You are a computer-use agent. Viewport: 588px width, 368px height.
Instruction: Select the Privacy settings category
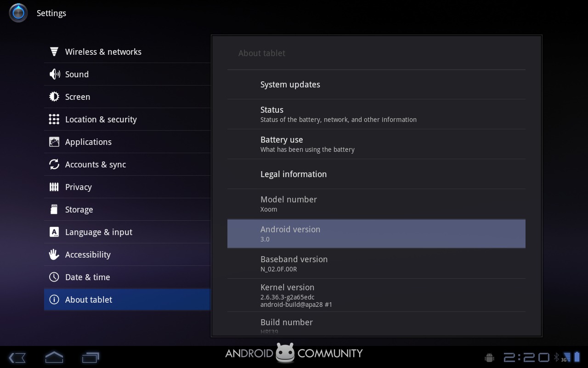[x=127, y=187]
